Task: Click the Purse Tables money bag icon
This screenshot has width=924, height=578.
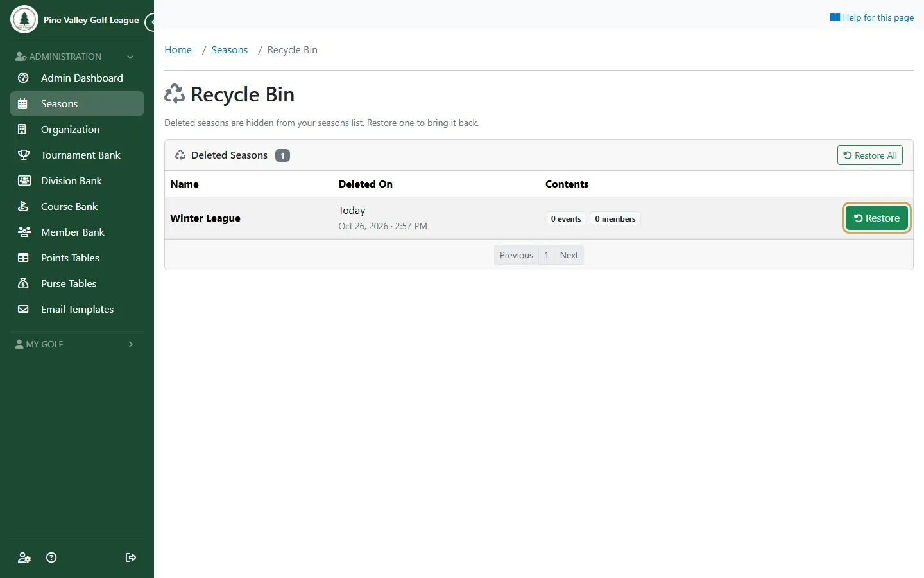Action: [x=23, y=283]
